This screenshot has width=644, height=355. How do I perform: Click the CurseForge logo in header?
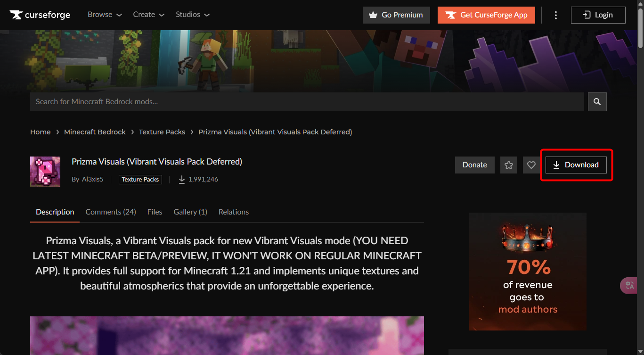point(40,15)
